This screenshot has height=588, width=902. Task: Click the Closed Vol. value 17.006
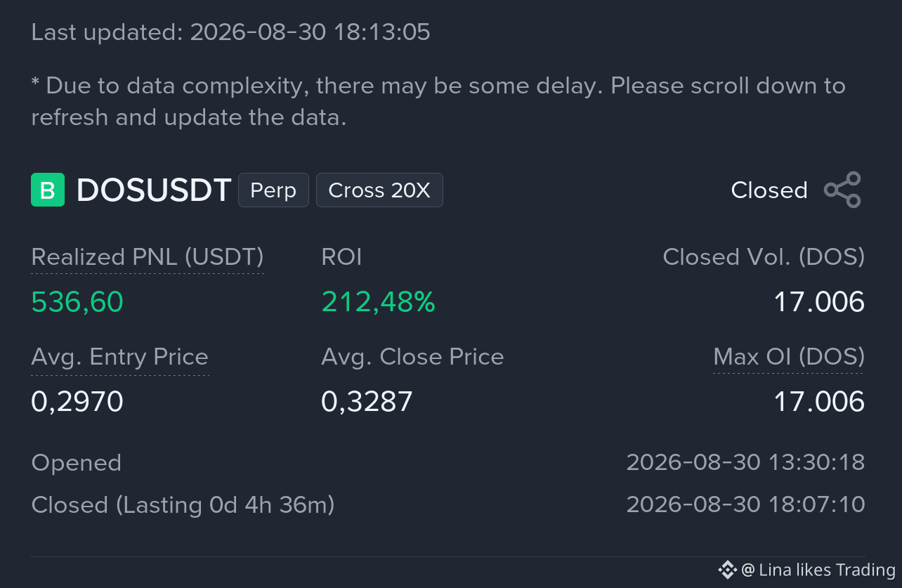tap(819, 302)
